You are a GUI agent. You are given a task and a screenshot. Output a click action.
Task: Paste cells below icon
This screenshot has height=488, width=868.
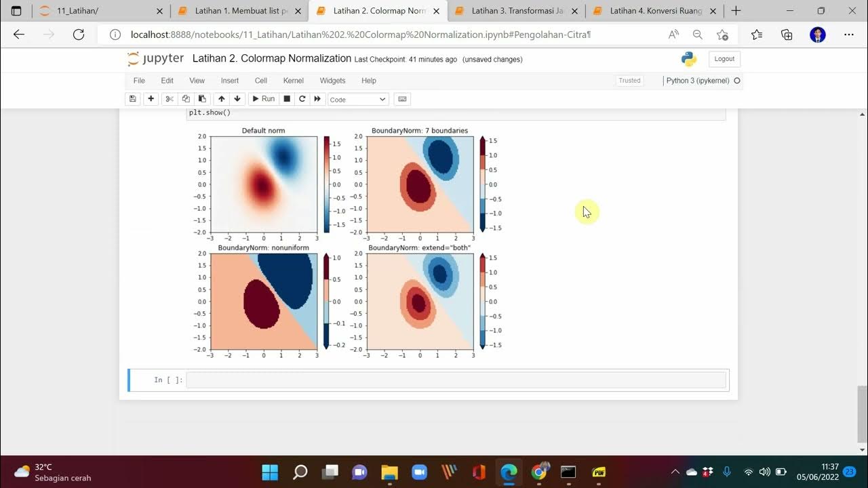pyautogui.click(x=202, y=99)
